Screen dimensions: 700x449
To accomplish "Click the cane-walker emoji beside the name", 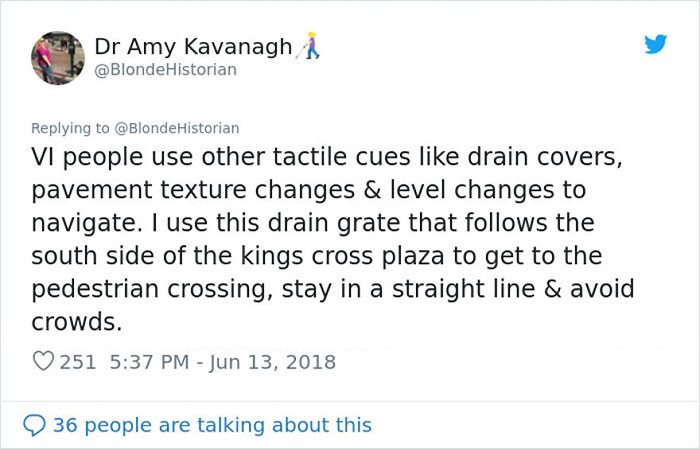I will tap(310, 47).
